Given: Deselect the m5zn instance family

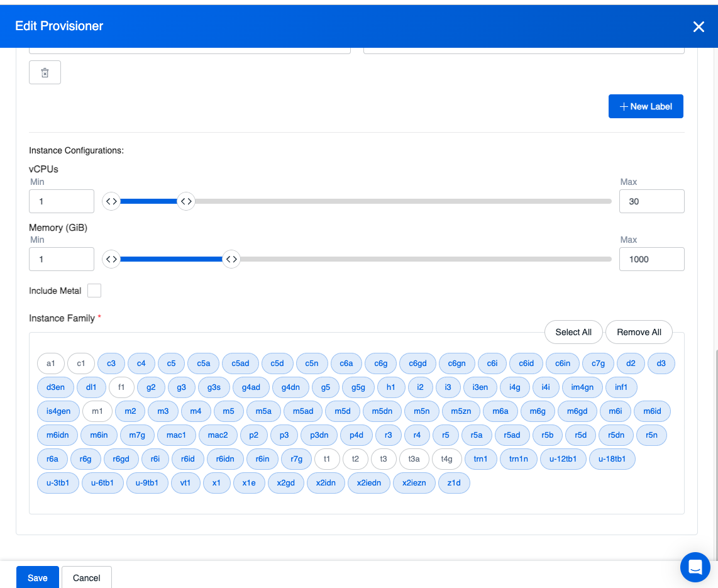Looking at the screenshot, I should (x=461, y=411).
